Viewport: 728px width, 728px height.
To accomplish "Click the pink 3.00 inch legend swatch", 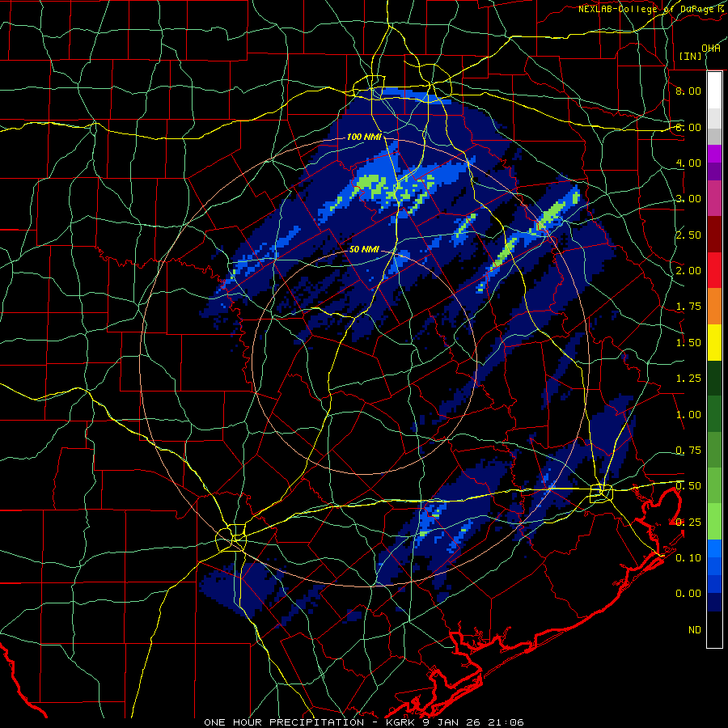I will click(714, 198).
